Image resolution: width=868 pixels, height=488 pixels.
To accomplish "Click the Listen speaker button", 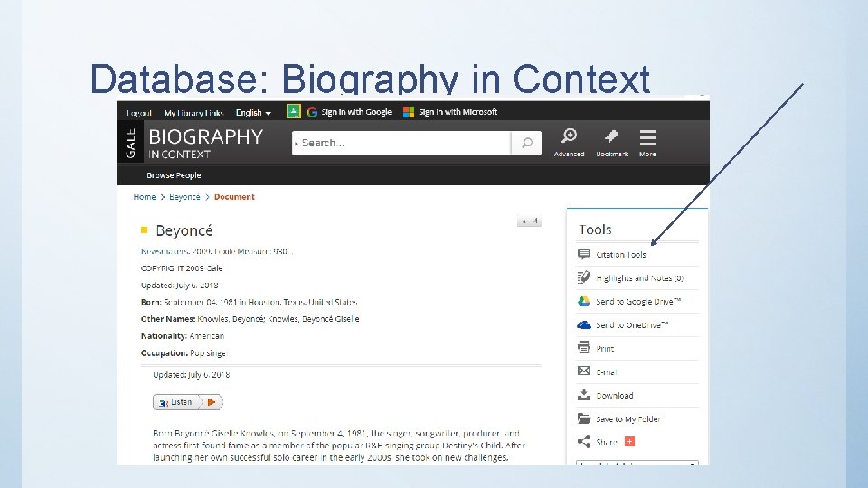I will point(176,402).
